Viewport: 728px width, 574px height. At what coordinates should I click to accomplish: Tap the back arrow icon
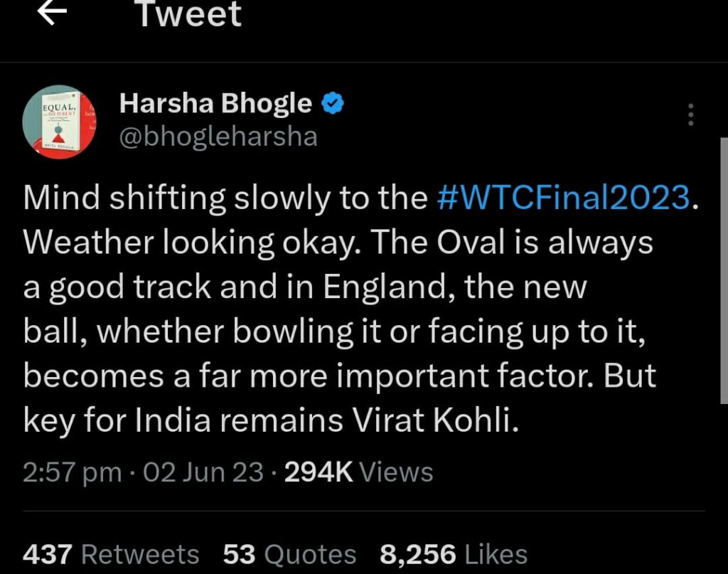pyautogui.click(x=52, y=13)
